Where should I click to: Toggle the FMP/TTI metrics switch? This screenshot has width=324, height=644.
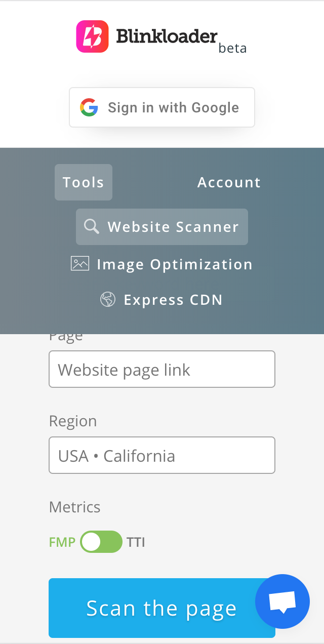(x=101, y=542)
